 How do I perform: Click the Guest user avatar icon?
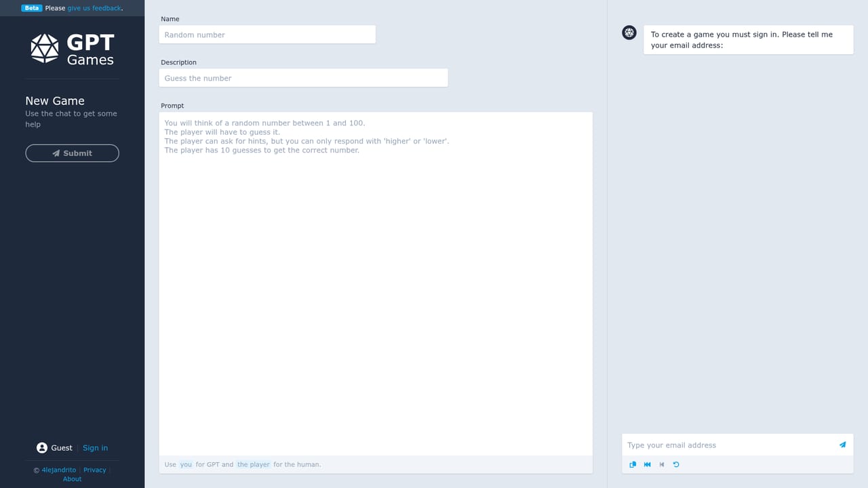[42, 448]
